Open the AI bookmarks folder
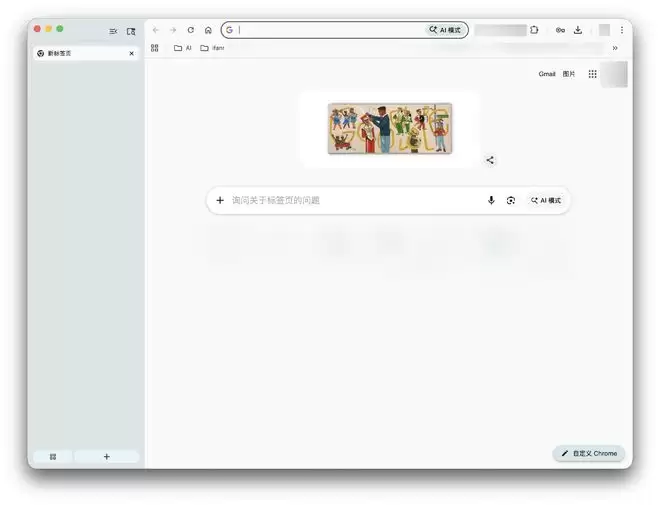The width and height of the screenshot is (660, 505). [182, 47]
